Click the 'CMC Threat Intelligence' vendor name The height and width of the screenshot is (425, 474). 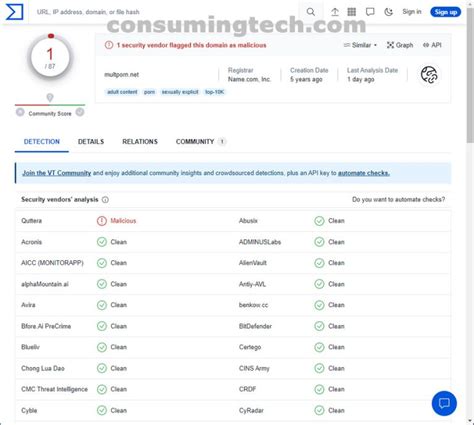(x=54, y=389)
